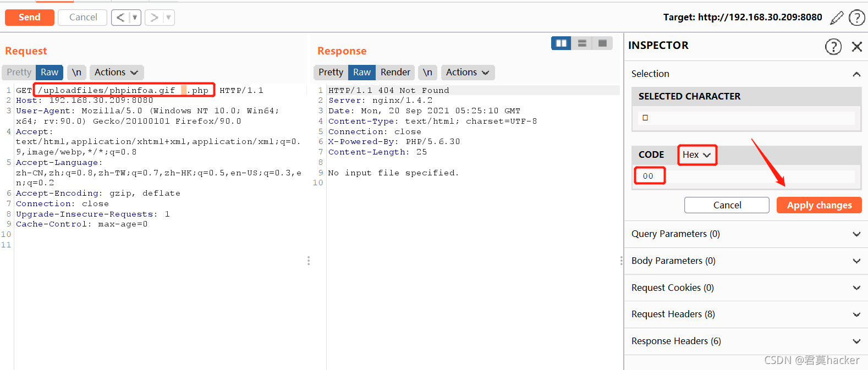Open Inspector help question mark icon

(x=833, y=47)
